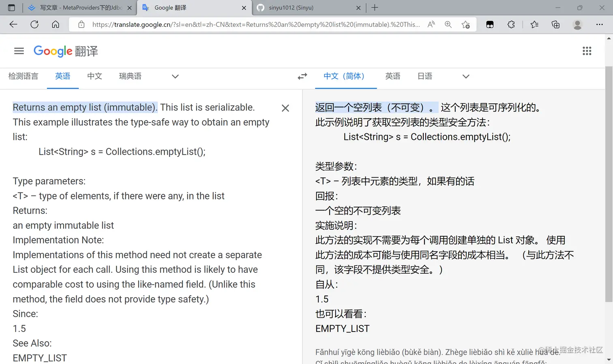Select 中文 as source language
The height and width of the screenshot is (364, 613).
click(x=94, y=76)
